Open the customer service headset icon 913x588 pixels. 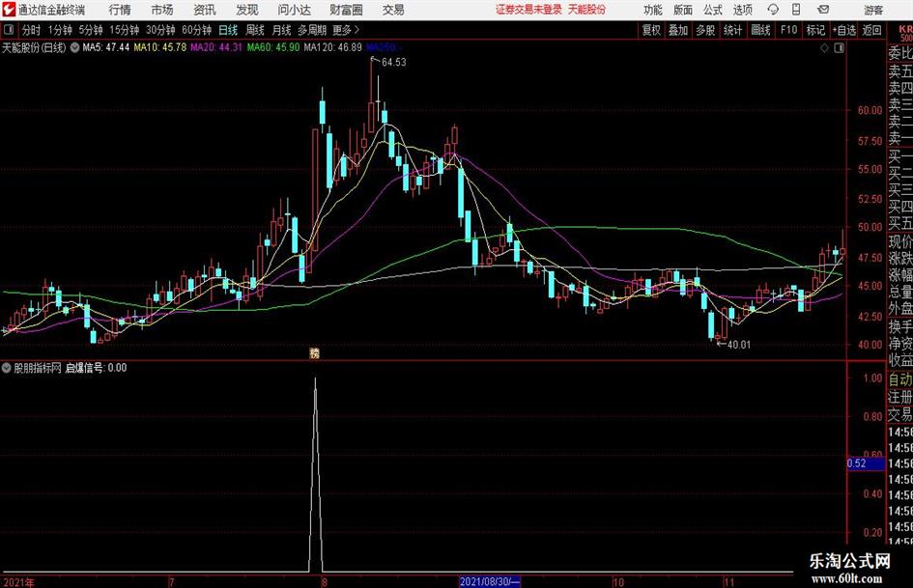[x=773, y=10]
